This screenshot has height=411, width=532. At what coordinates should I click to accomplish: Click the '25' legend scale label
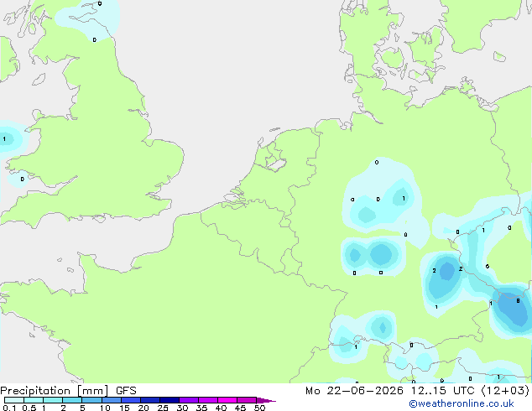[163, 408]
